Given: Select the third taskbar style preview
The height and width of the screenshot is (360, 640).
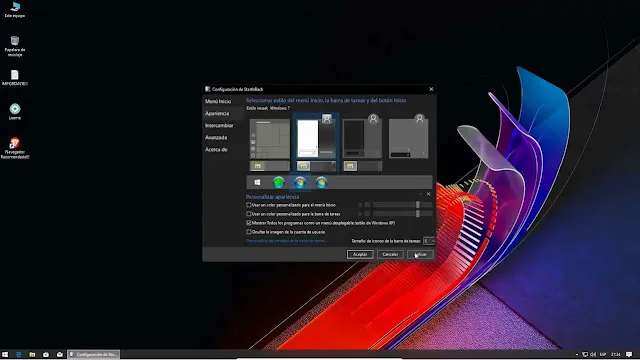Looking at the screenshot, I should point(362,166).
